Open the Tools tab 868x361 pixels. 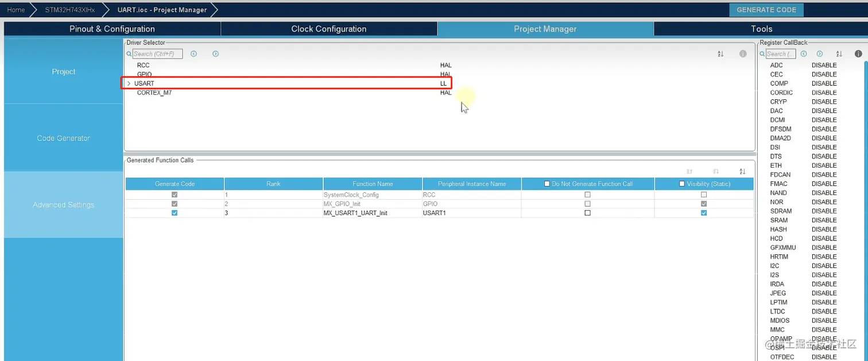coord(761,29)
